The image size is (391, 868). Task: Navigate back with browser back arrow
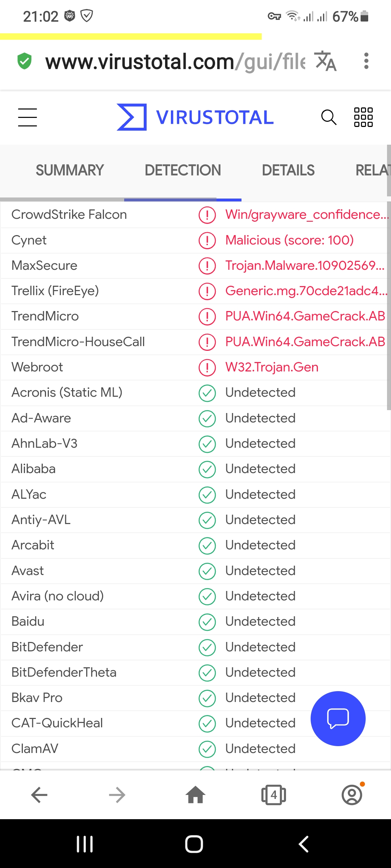pos(39,795)
